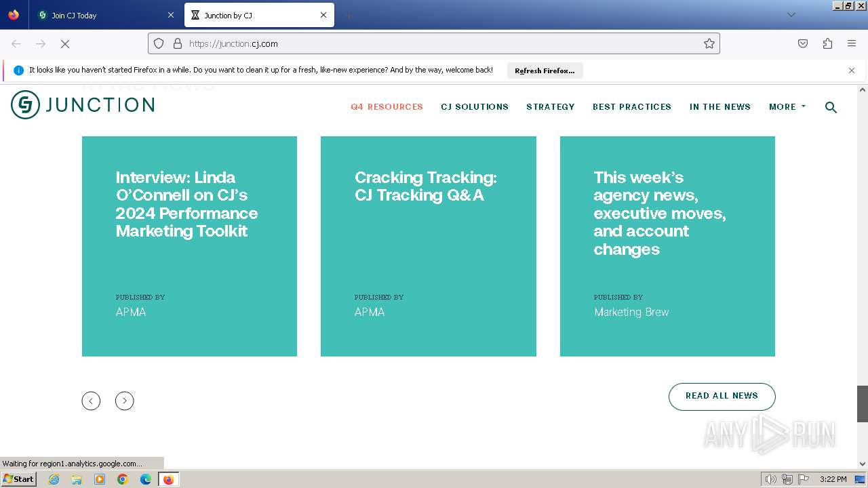Open the site search magnifier icon
This screenshot has width=868, height=488.
point(831,107)
